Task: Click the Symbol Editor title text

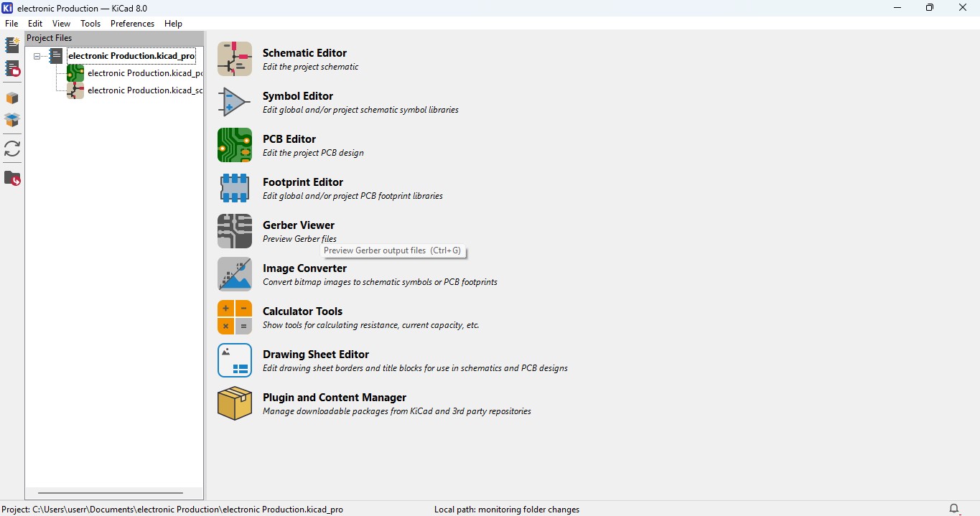Action: [x=298, y=96]
